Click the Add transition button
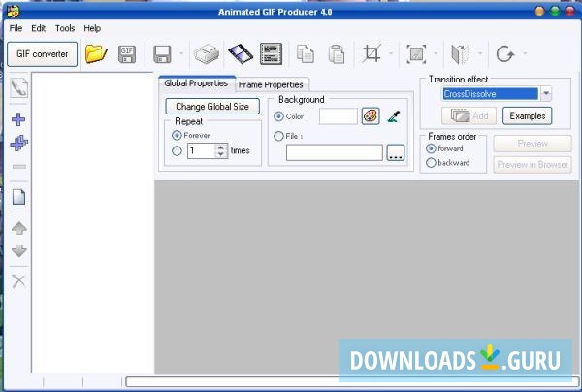The height and width of the screenshot is (392, 582). (469, 116)
